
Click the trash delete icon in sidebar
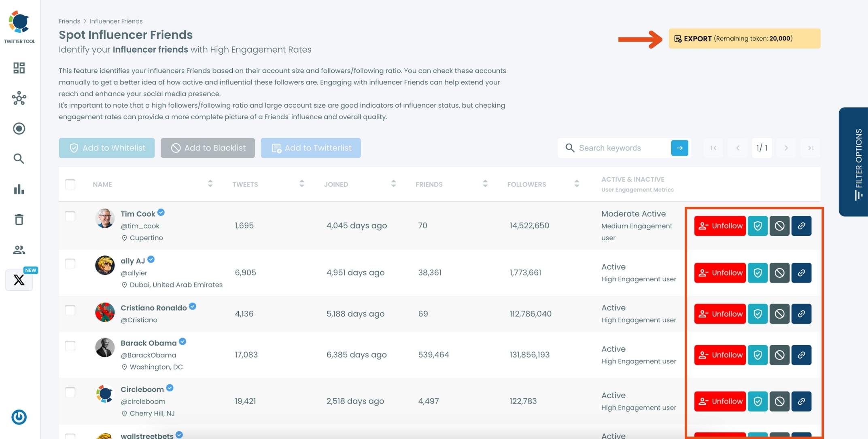pos(19,219)
